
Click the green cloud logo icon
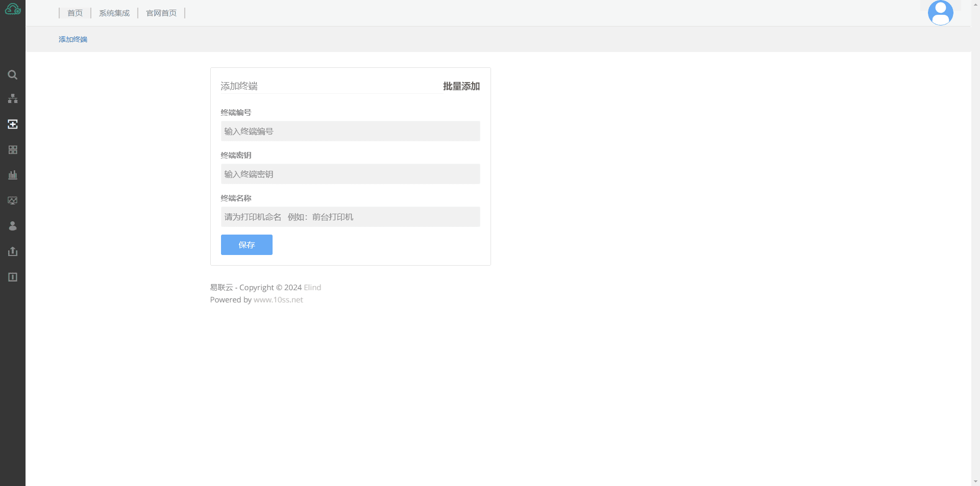coord(13,9)
